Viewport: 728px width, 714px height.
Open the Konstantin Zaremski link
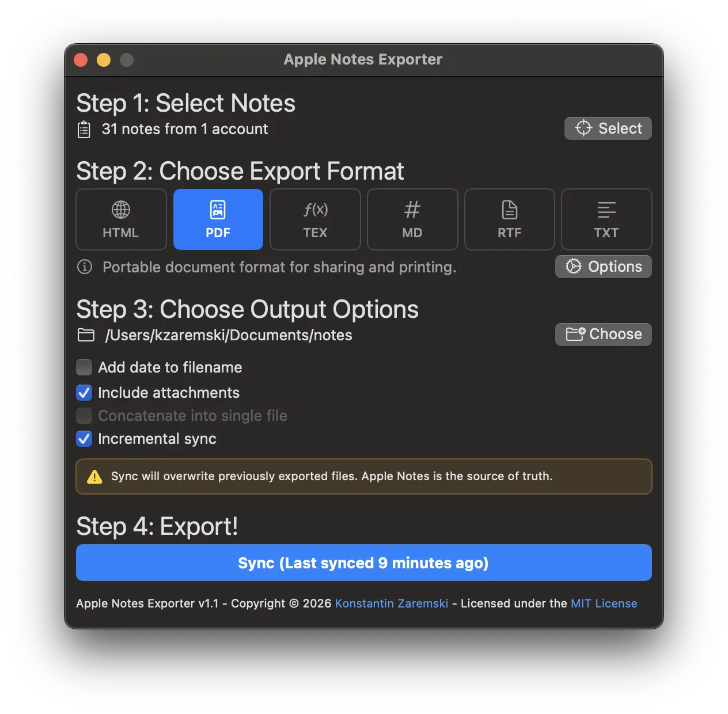click(392, 603)
